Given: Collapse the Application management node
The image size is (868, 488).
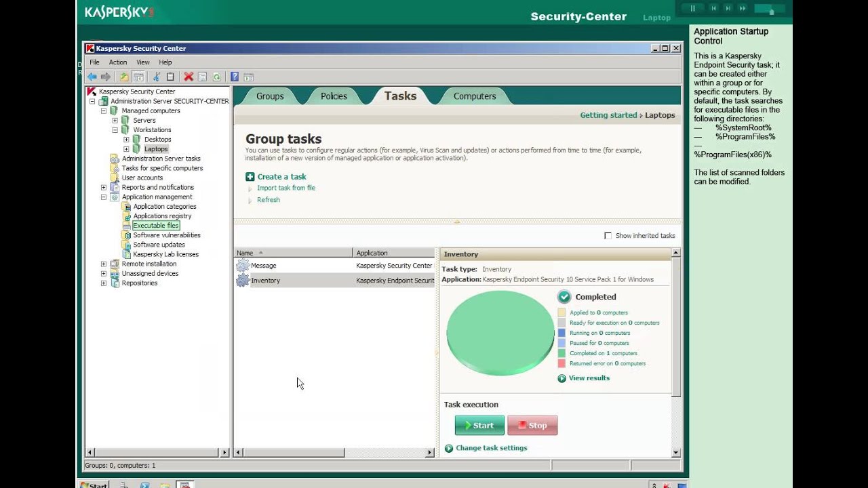Looking at the screenshot, I should coord(104,197).
